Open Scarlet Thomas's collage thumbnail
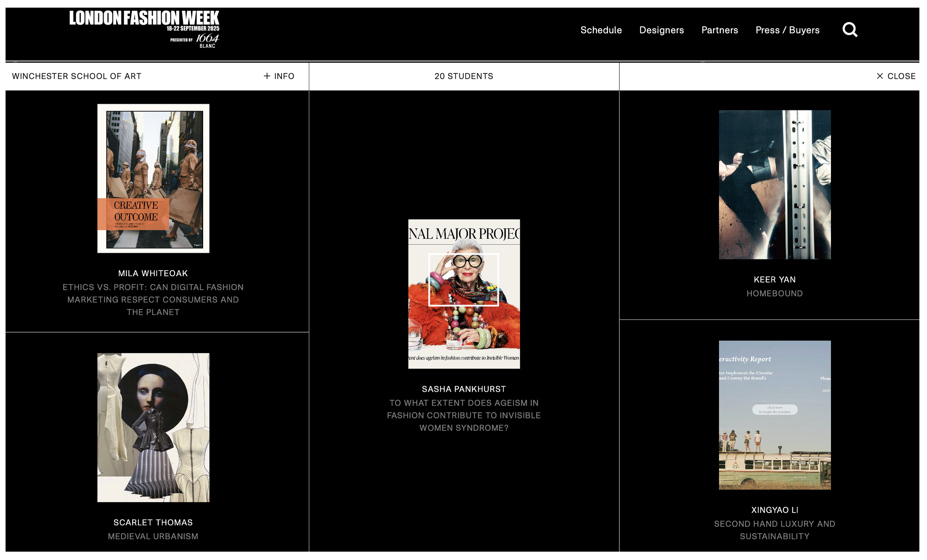This screenshot has height=560, width=927. (x=153, y=427)
